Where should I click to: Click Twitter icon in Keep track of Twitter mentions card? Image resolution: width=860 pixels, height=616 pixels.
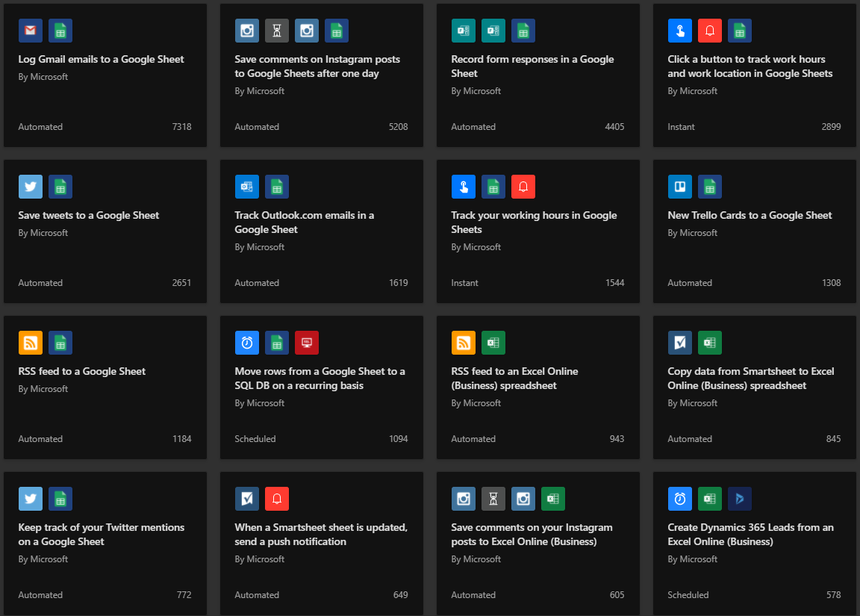[30, 499]
